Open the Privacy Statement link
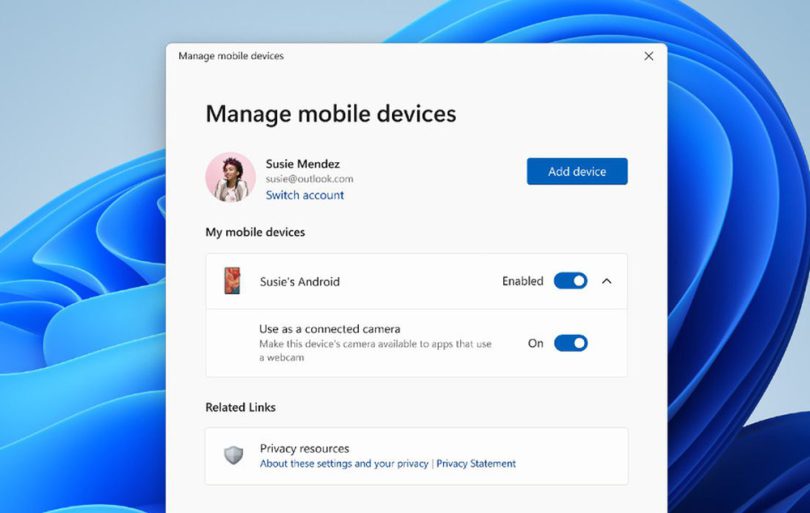810x513 pixels. 476,464
